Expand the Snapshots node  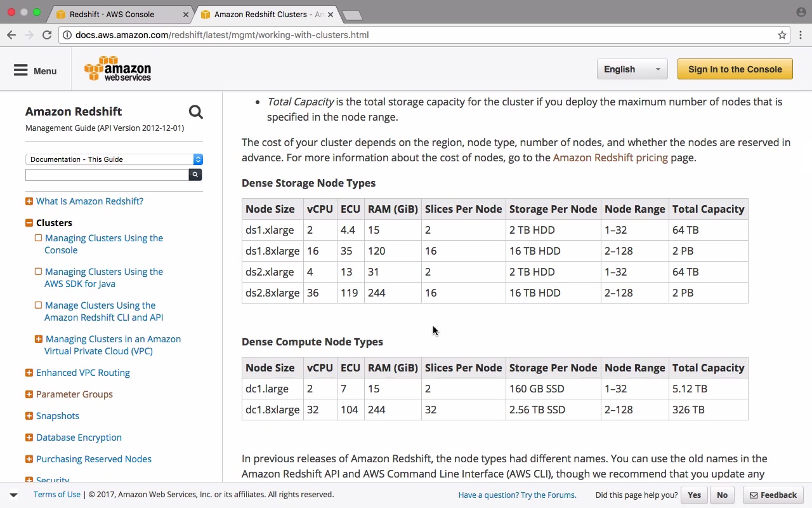pyautogui.click(x=29, y=416)
